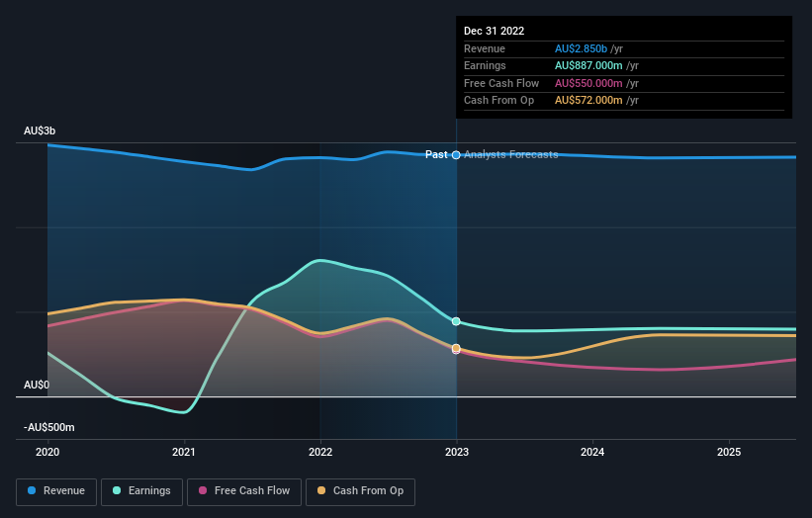812x518 pixels.
Task: Click the teal Earnings legend dot
Action: pyautogui.click(x=117, y=490)
